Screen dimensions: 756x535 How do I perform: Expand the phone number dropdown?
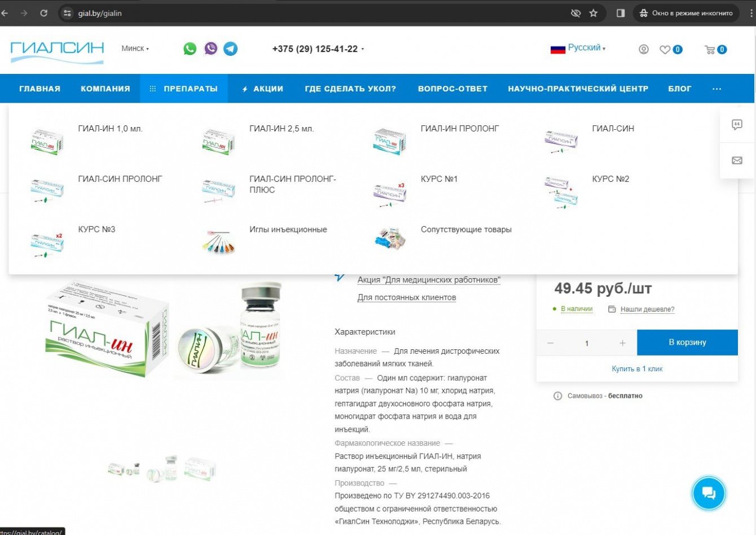318,49
